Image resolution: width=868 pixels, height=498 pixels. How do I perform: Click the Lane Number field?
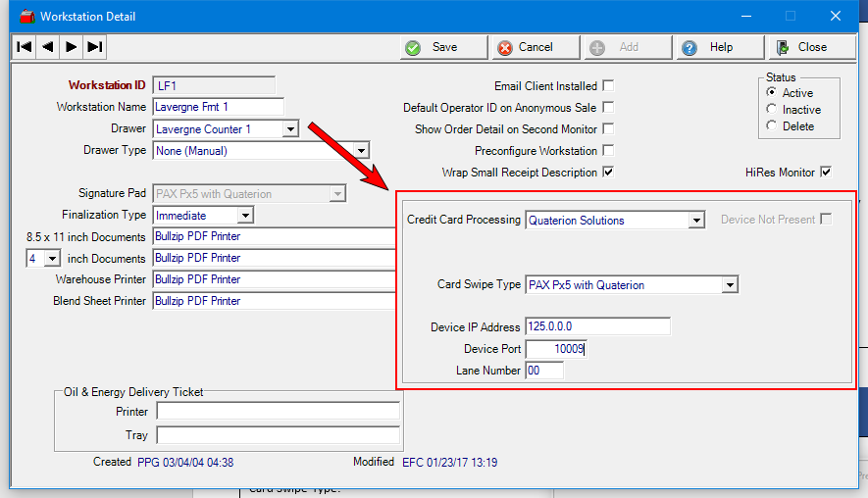pyautogui.click(x=544, y=371)
